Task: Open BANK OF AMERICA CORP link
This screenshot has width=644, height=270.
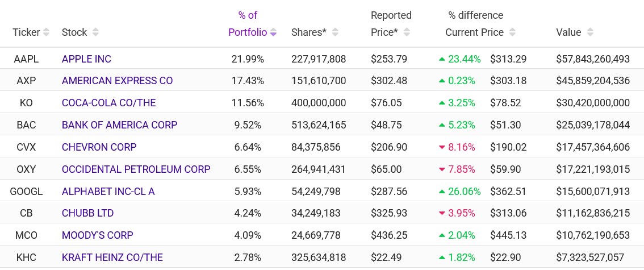Action: click(119, 125)
